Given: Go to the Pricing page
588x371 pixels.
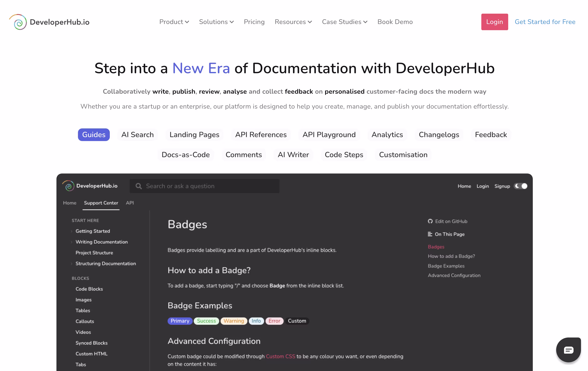Looking at the screenshot, I should click(254, 22).
